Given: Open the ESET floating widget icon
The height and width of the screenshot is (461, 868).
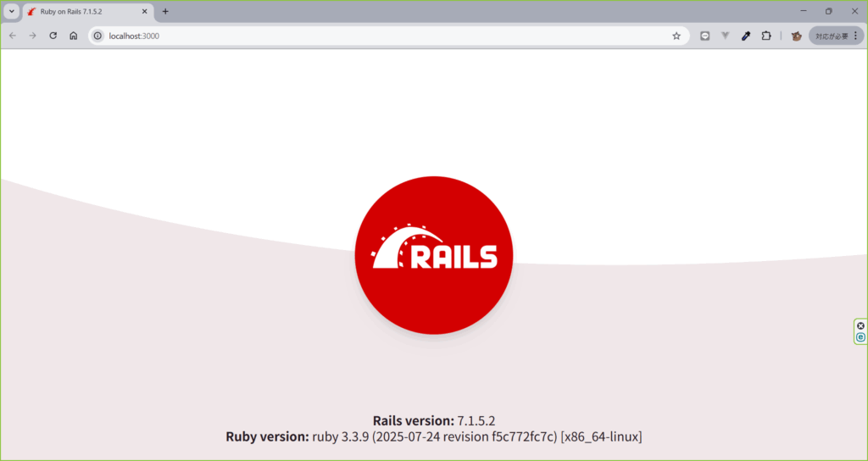Looking at the screenshot, I should click(x=861, y=337).
